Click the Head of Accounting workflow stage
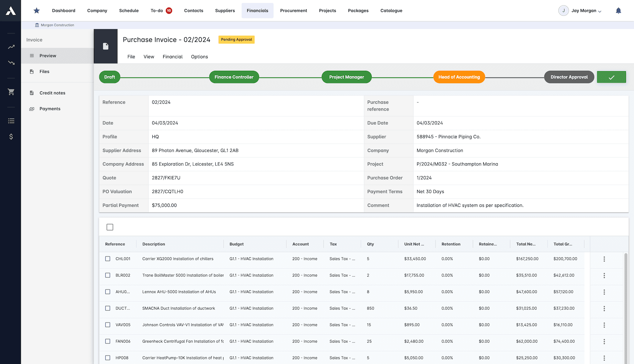This screenshot has height=364, width=634. (459, 77)
